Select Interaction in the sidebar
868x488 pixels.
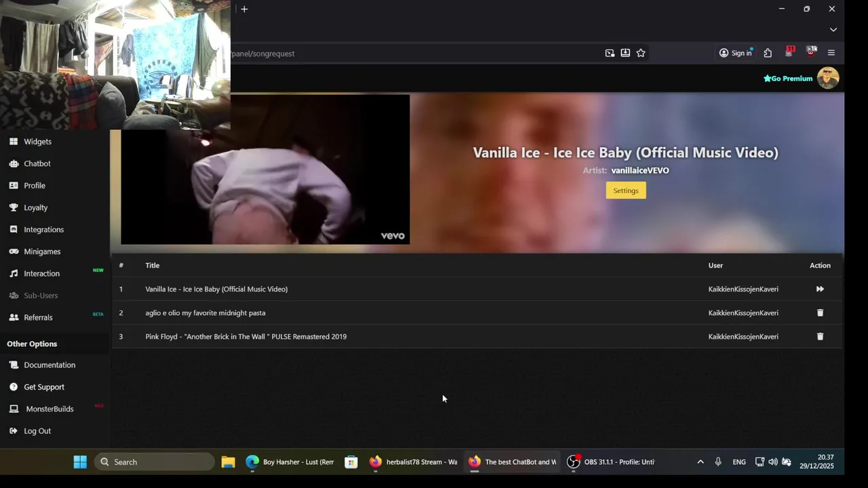(x=41, y=274)
